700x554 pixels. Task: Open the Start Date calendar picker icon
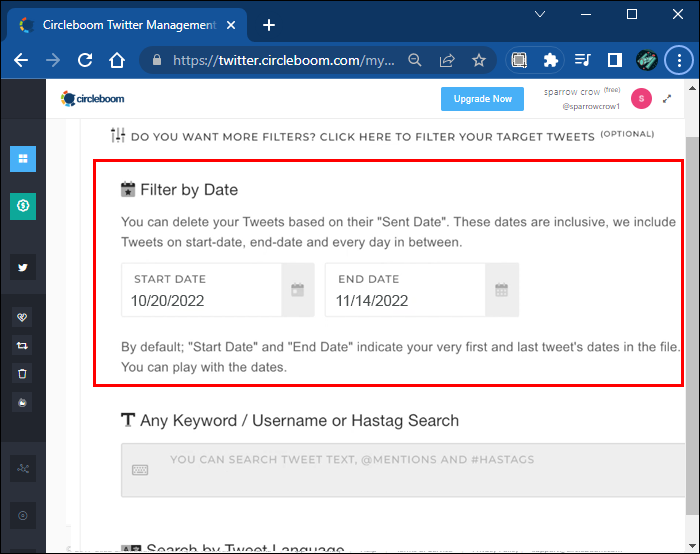[297, 290]
